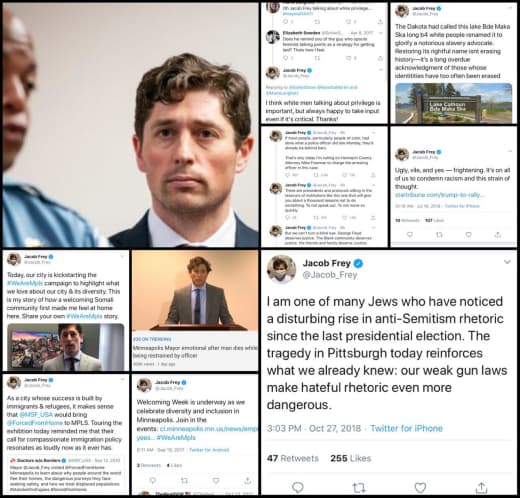Open the chevron menu on the Pittsburgh tweet
Image resolution: width=520 pixels, height=498 pixels.
507,262
